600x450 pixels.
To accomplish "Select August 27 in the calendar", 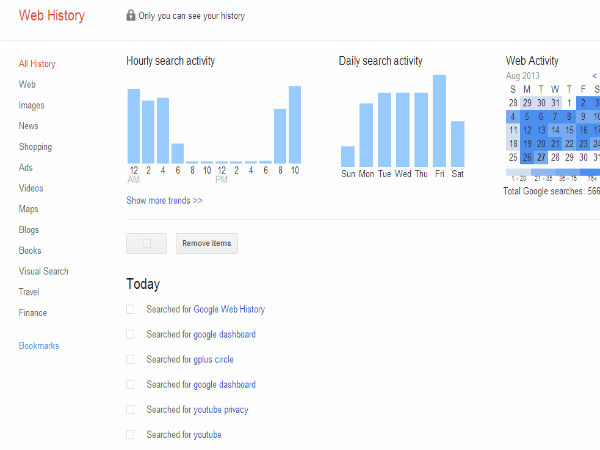I will click(541, 157).
